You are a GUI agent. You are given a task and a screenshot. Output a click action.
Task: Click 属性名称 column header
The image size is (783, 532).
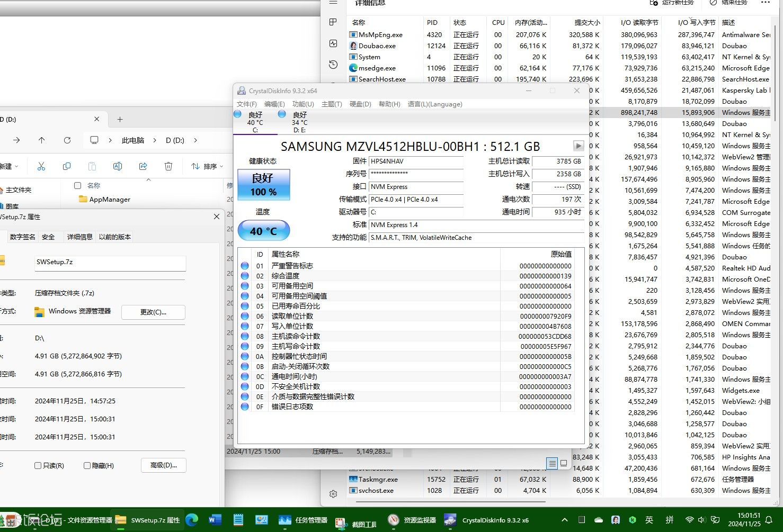coord(286,254)
